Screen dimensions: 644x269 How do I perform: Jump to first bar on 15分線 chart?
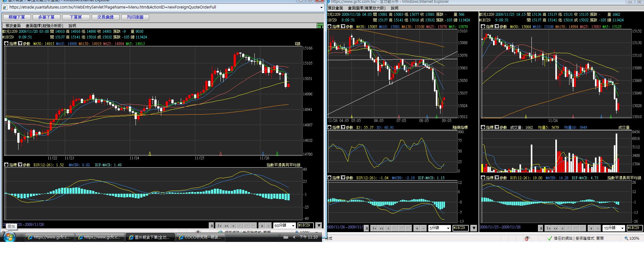(549, 228)
